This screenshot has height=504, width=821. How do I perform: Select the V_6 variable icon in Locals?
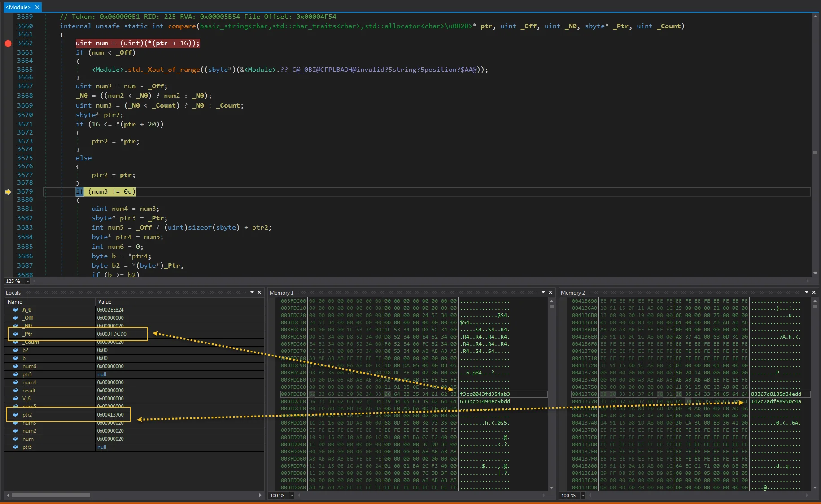pyautogui.click(x=16, y=399)
